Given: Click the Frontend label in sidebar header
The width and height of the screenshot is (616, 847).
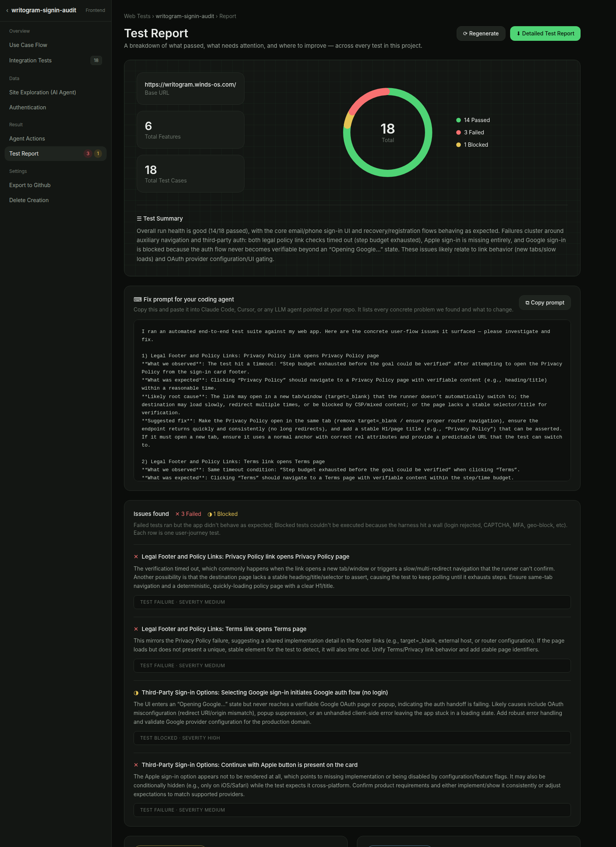Looking at the screenshot, I should coord(95,10).
